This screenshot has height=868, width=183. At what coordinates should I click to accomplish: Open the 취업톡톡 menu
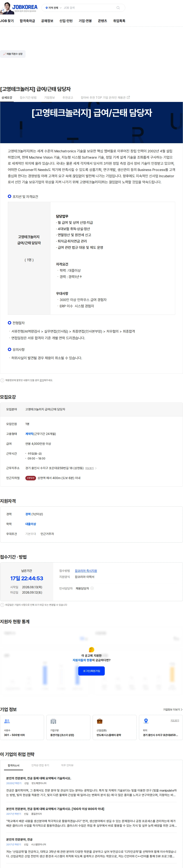(x=119, y=21)
